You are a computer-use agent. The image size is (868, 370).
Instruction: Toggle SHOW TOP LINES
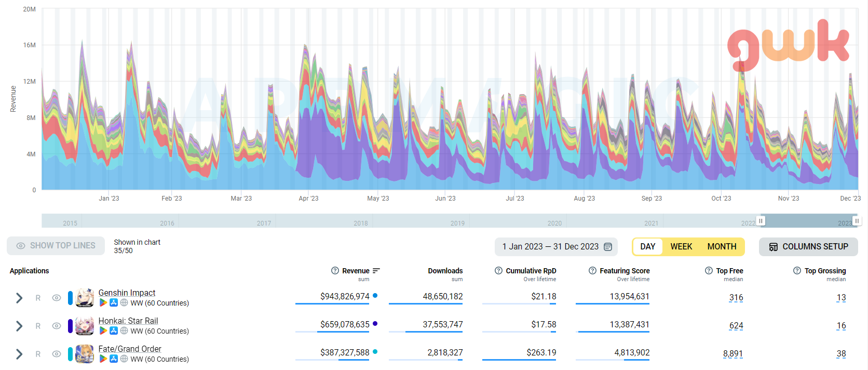click(x=56, y=246)
